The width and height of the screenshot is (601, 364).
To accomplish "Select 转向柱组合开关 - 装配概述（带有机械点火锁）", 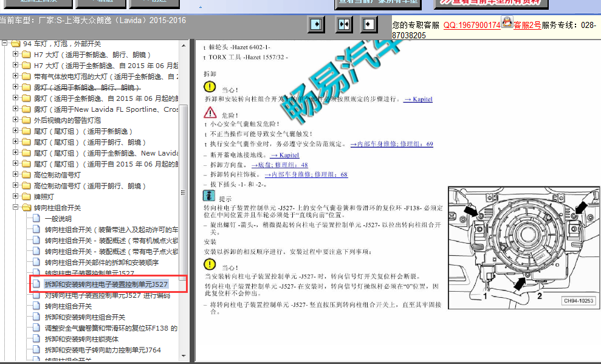I will coord(111,241).
